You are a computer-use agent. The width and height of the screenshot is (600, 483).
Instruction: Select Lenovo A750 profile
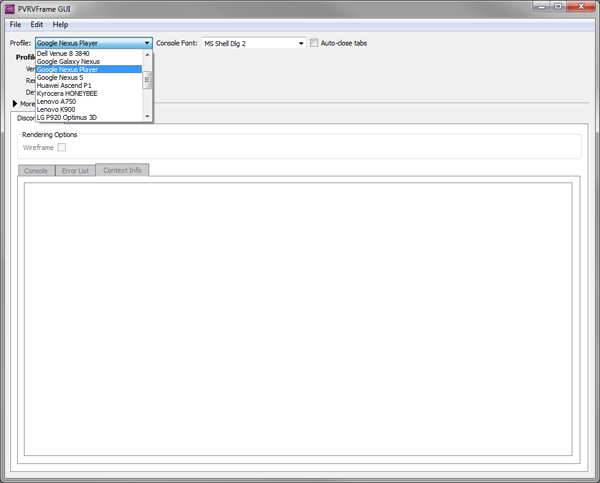point(89,101)
